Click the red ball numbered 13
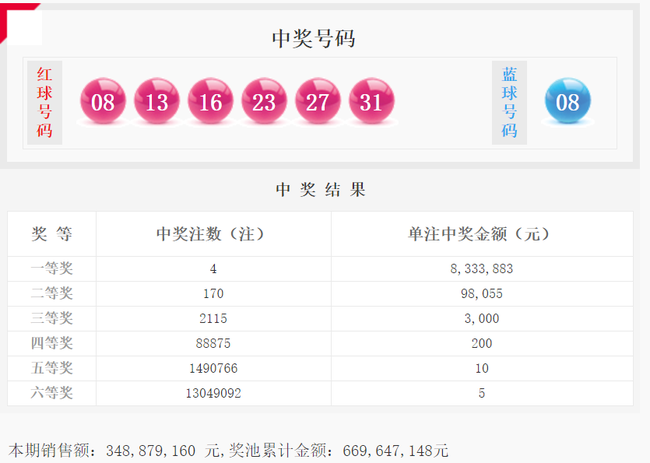This screenshot has height=463, width=650. pos(157,101)
